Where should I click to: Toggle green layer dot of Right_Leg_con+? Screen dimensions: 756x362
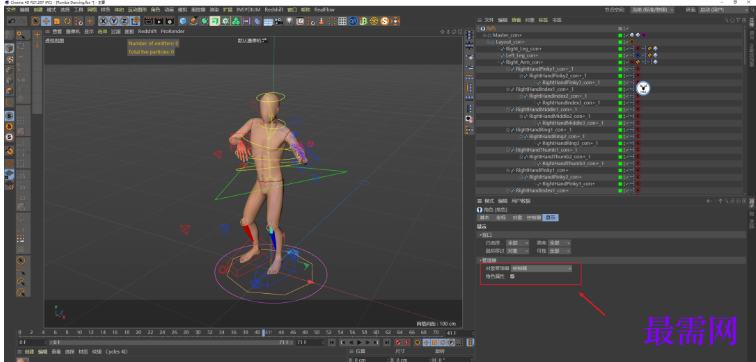[x=620, y=49]
